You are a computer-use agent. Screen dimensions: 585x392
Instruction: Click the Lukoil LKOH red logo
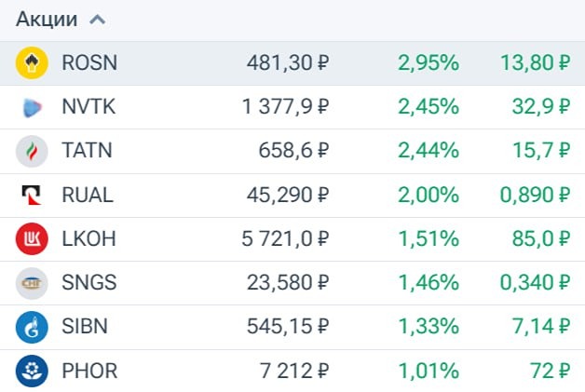pyautogui.click(x=32, y=239)
